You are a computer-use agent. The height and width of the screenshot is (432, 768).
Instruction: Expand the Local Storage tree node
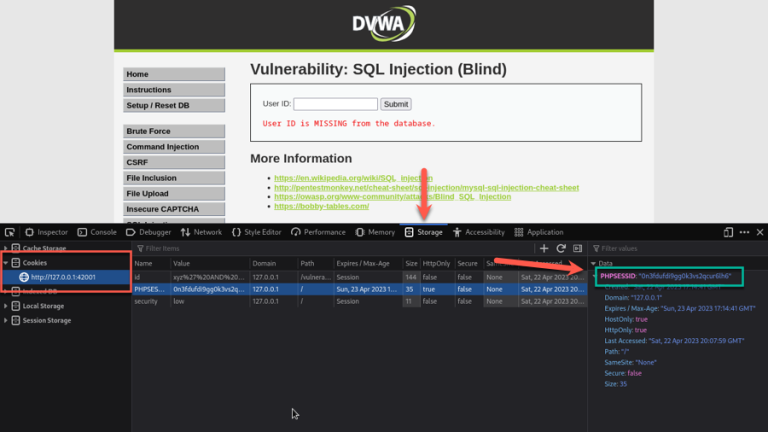pyautogui.click(x=6, y=306)
